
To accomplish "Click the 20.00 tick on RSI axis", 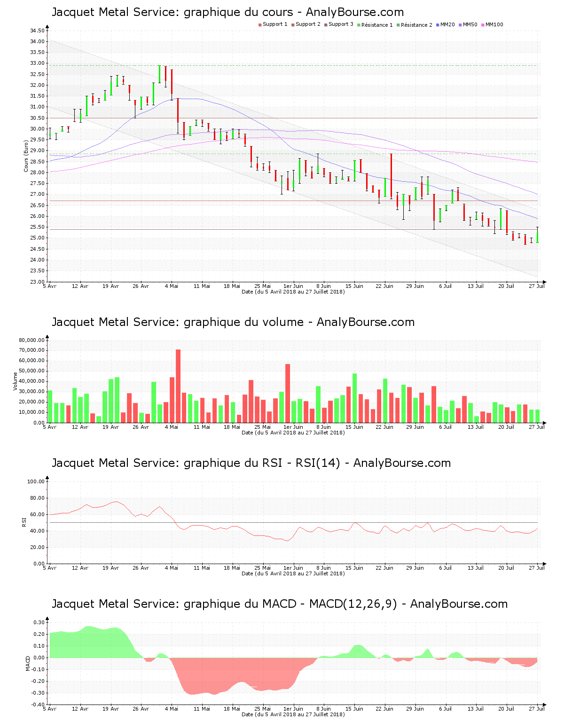I will (37, 547).
